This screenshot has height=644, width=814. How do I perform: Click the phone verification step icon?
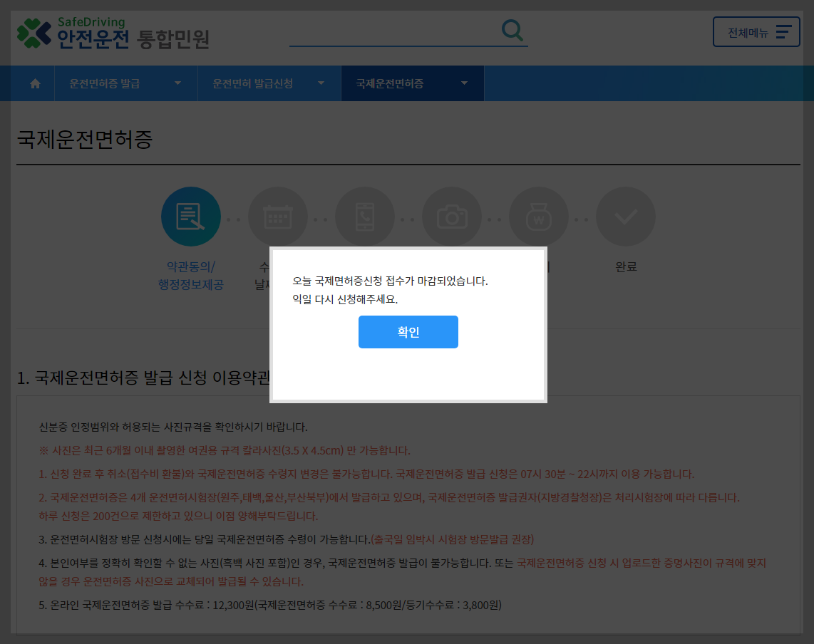point(365,217)
